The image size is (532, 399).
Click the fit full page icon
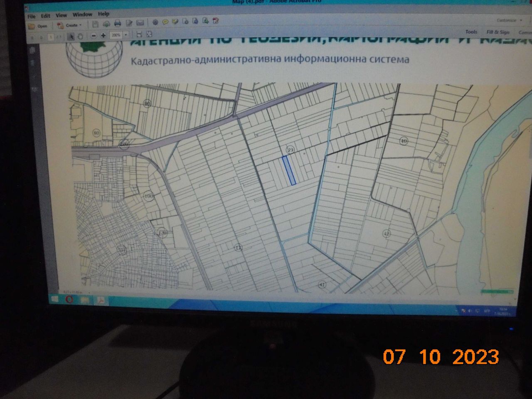click(x=149, y=34)
